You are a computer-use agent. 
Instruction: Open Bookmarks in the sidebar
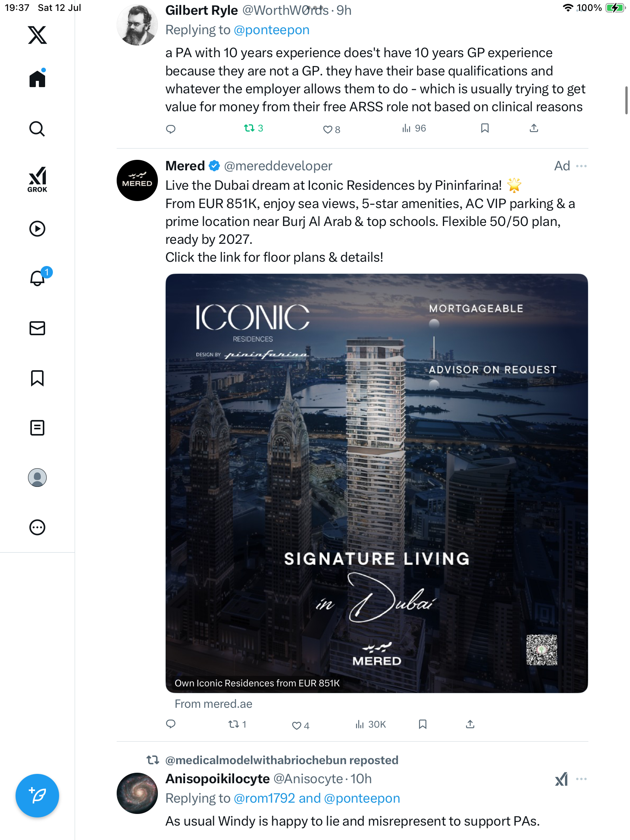(37, 378)
